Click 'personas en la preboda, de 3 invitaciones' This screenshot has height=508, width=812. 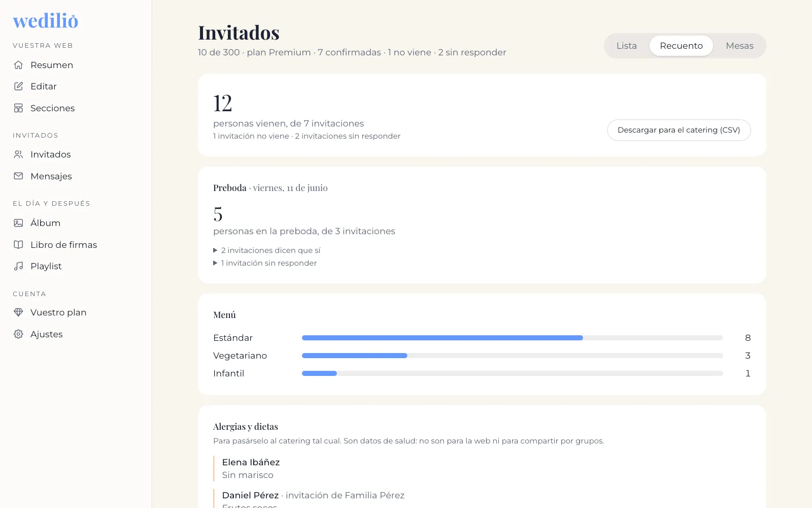304,231
